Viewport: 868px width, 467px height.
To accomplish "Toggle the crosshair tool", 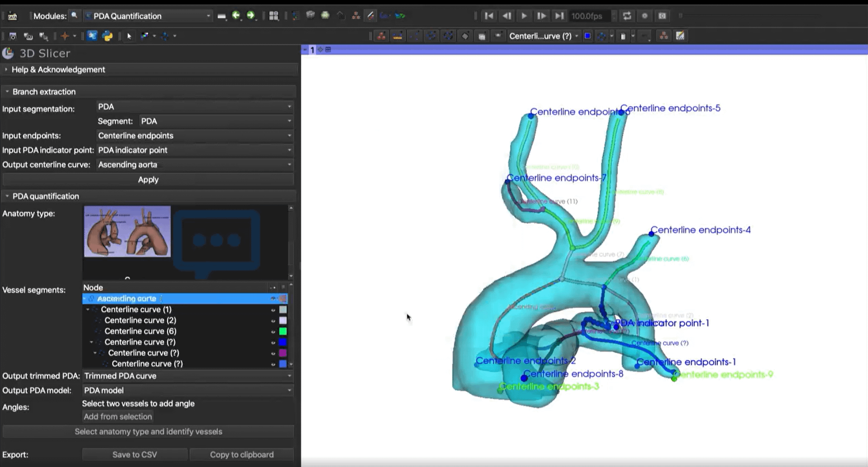I will pyautogui.click(x=65, y=36).
